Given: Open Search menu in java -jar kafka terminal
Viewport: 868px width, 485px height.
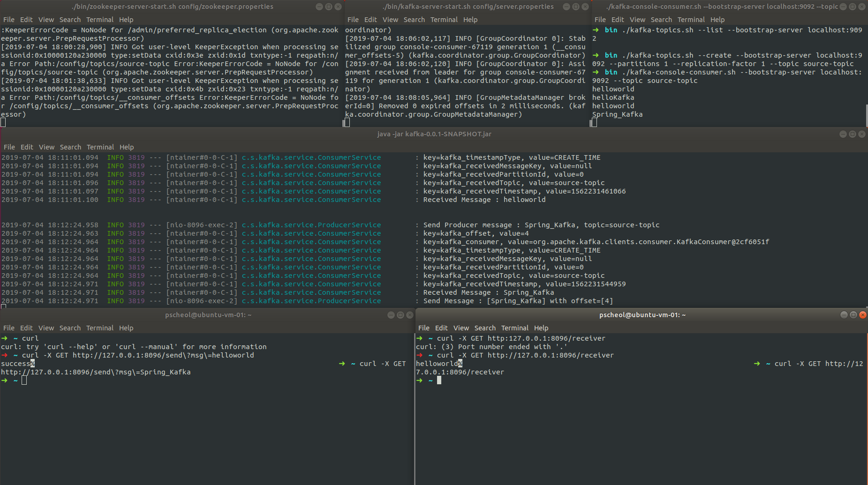Looking at the screenshot, I should [70, 147].
